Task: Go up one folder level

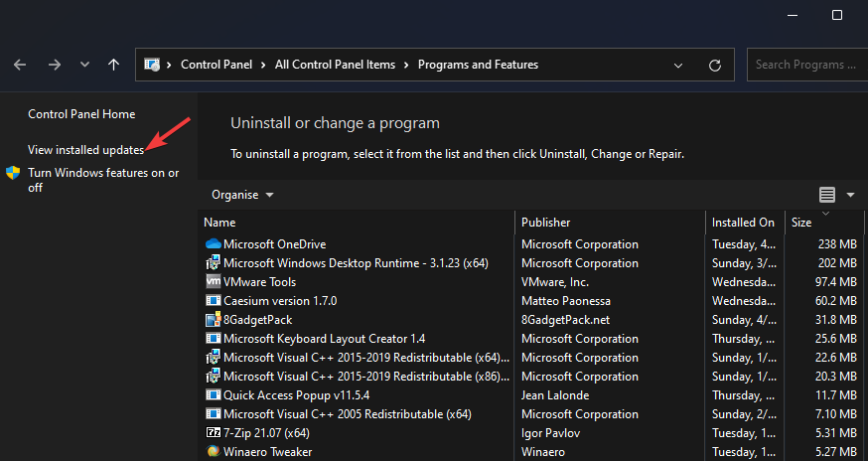Action: 113,65
